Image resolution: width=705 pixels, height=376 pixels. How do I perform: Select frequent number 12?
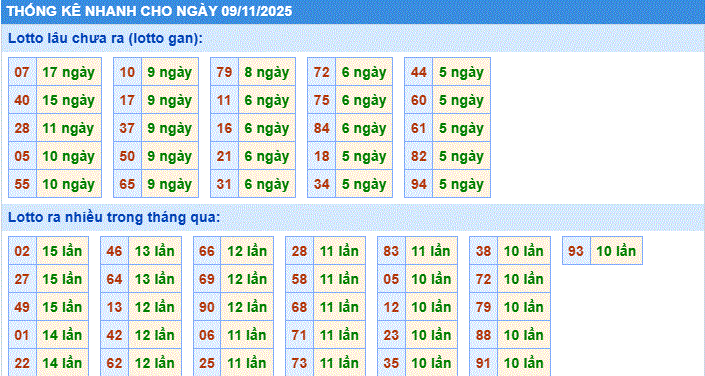pyautogui.click(x=391, y=306)
